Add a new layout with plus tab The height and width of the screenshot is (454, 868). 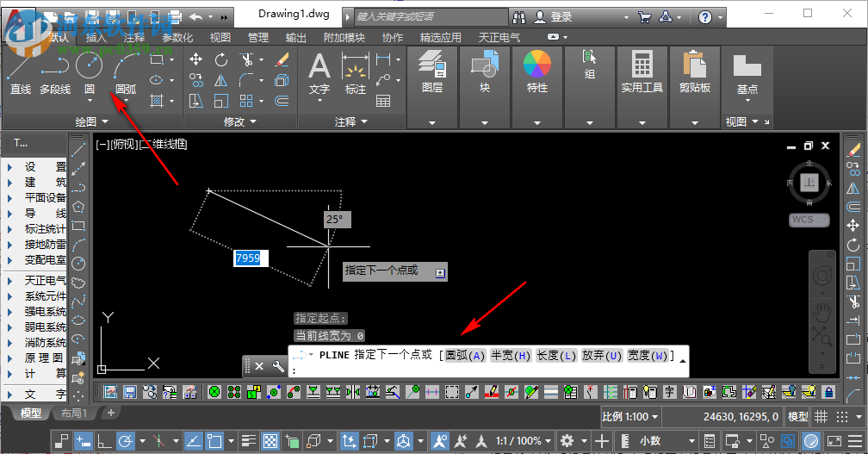(111, 413)
